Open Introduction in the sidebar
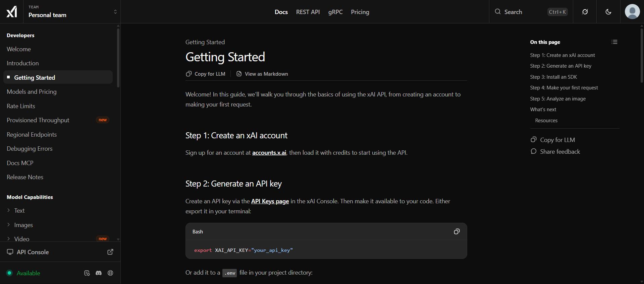Image resolution: width=644 pixels, height=284 pixels. 23,63
